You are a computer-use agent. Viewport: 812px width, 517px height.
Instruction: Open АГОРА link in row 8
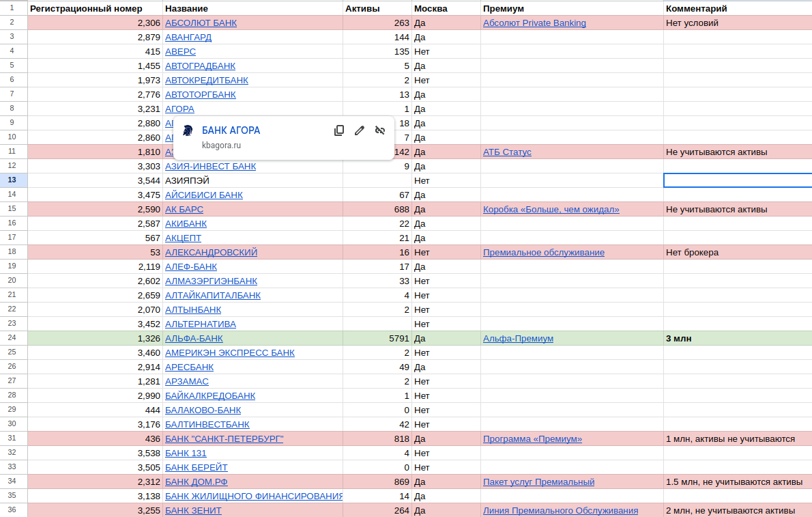point(179,109)
